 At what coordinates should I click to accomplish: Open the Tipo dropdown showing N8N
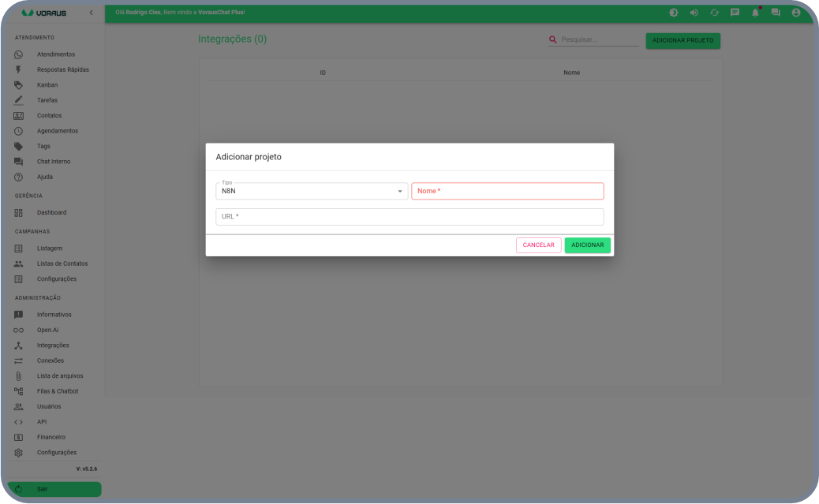312,191
